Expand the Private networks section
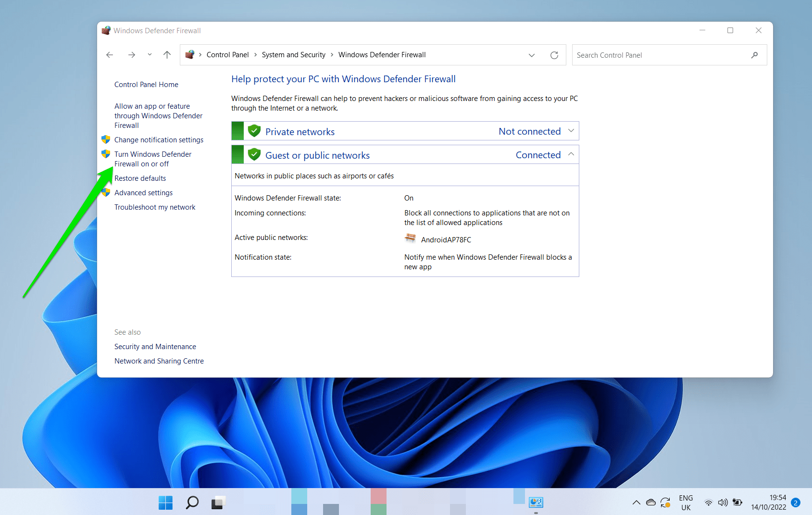Screen dimensions: 812x515 click(x=571, y=130)
